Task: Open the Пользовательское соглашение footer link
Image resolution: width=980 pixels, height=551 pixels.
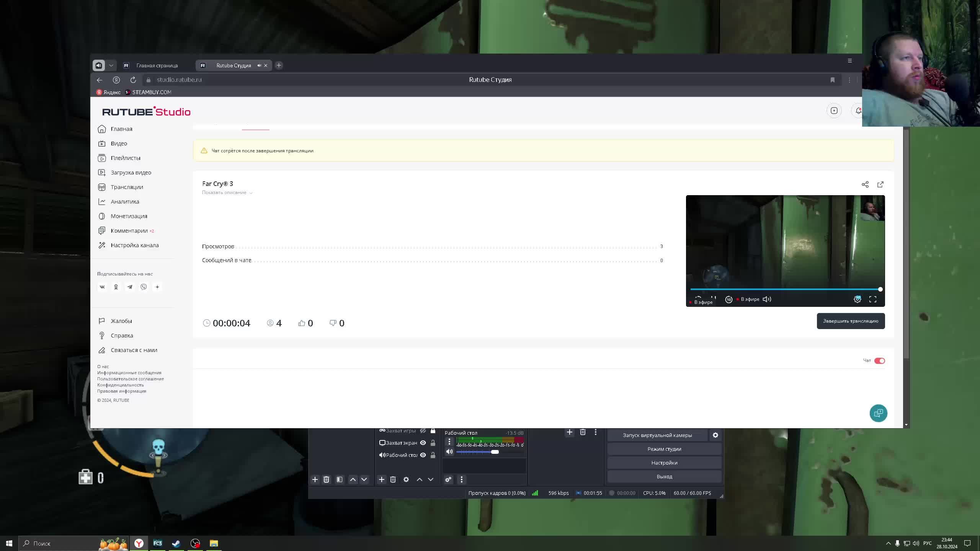Action: (x=131, y=379)
